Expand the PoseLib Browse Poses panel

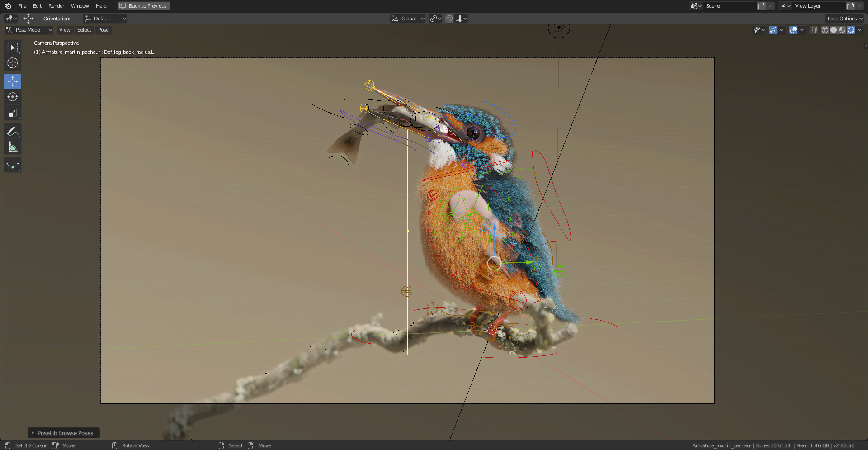pyautogui.click(x=64, y=433)
